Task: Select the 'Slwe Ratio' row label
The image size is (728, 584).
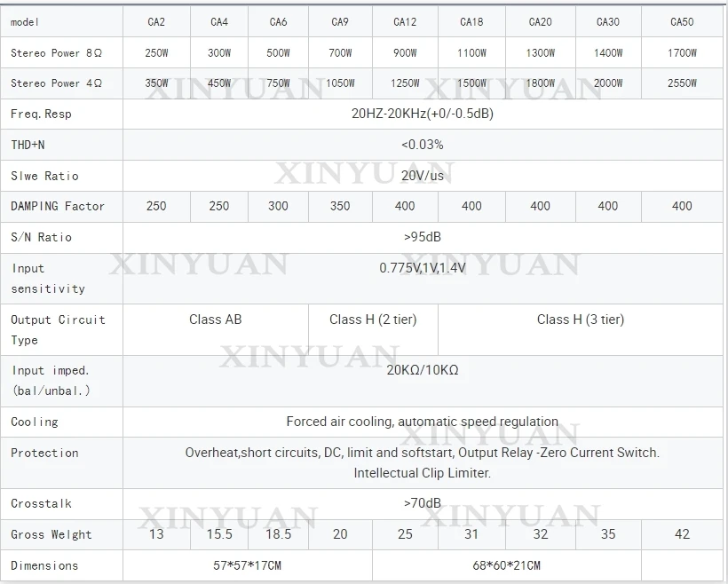Action: (44, 176)
